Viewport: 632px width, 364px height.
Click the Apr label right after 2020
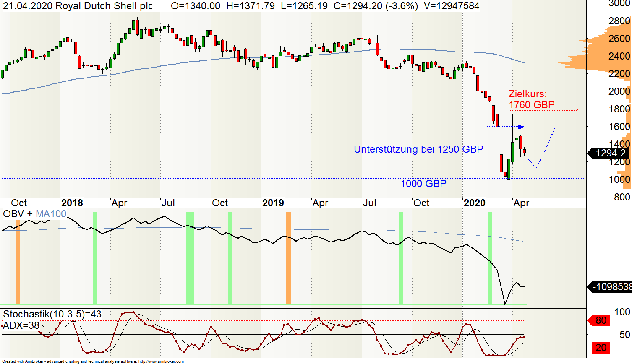522,203
